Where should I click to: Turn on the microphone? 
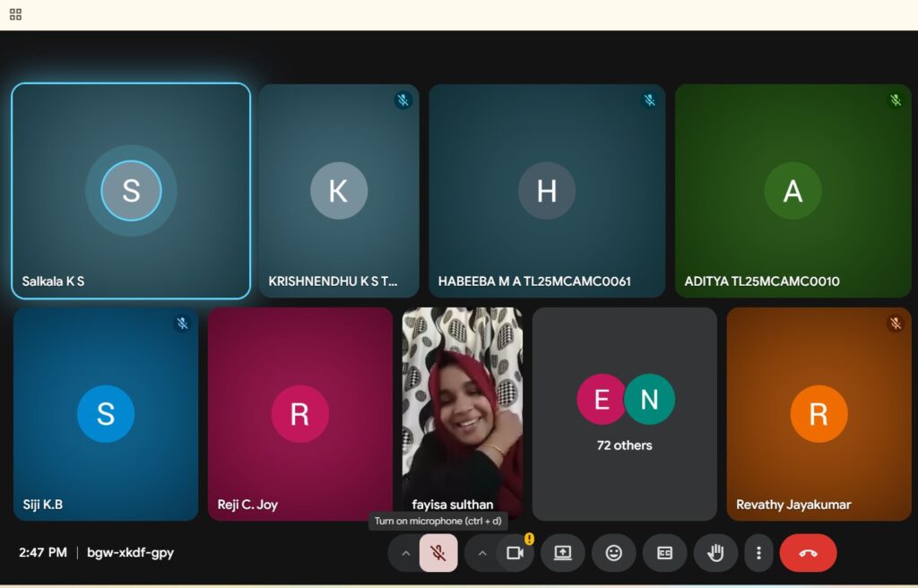click(x=437, y=553)
